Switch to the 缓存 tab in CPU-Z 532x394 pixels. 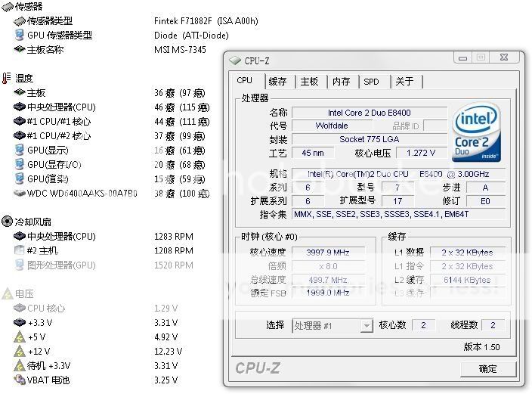click(278, 81)
